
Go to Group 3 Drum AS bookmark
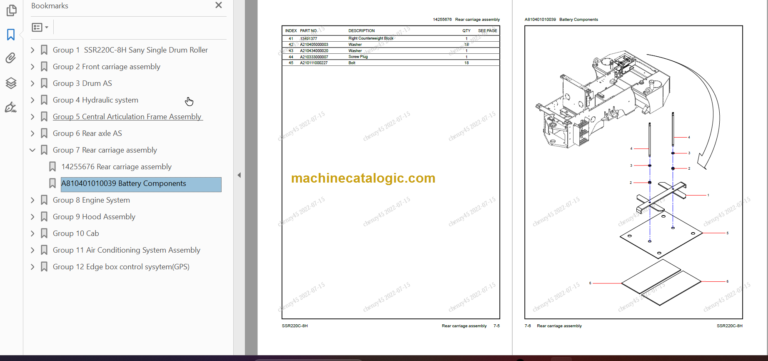coord(82,83)
